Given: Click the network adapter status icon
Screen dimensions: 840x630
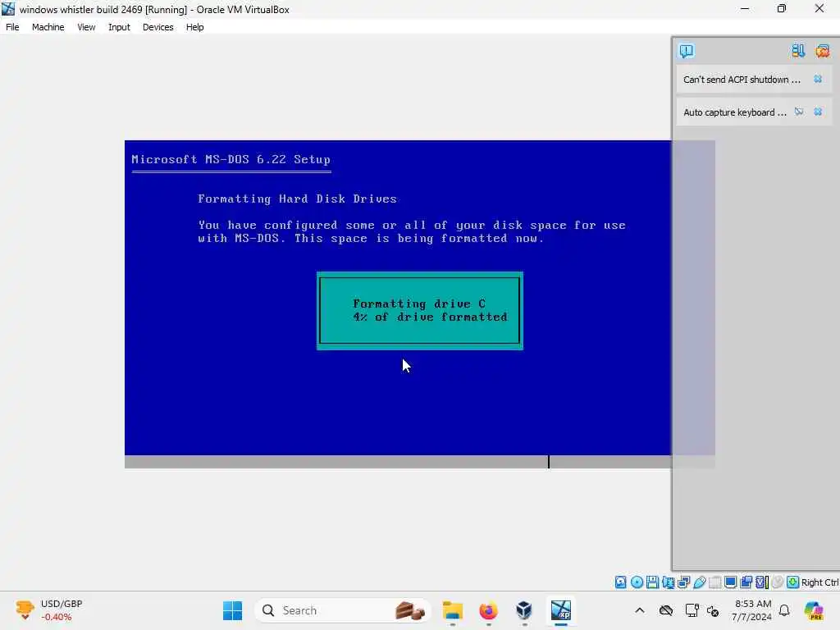Looking at the screenshot, I should tap(683, 582).
